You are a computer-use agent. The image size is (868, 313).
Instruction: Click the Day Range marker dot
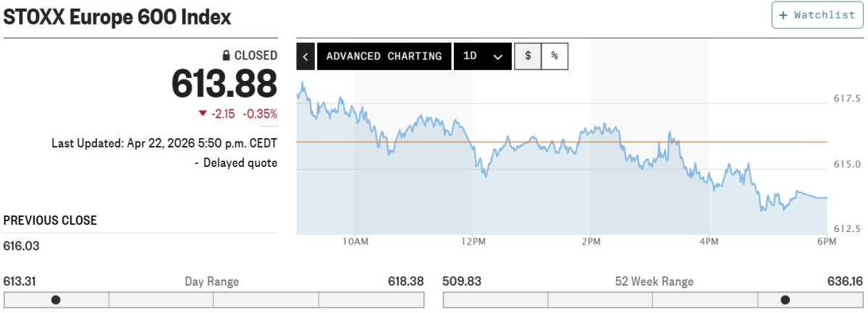point(56,300)
